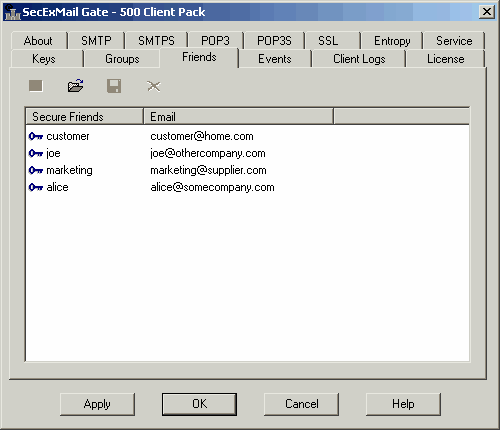500x430 pixels.
Task: Open Help from the dialog
Action: (x=403, y=404)
